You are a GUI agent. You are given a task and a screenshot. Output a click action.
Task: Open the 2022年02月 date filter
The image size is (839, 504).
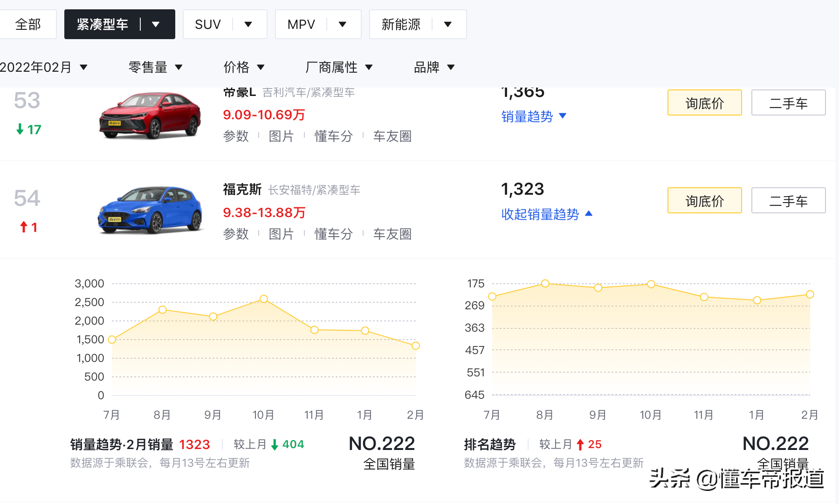point(44,67)
